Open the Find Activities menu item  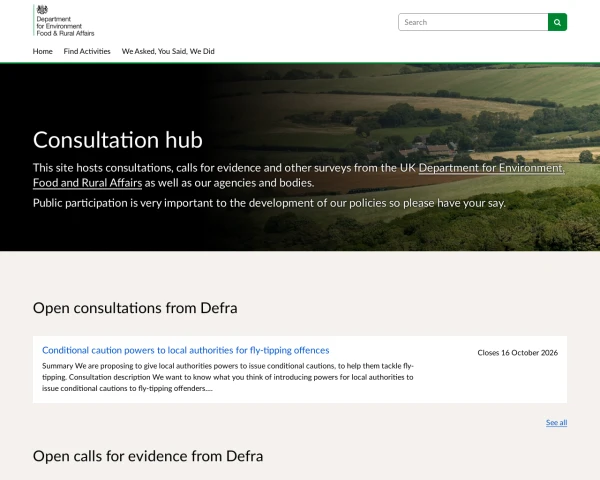pyautogui.click(x=87, y=51)
